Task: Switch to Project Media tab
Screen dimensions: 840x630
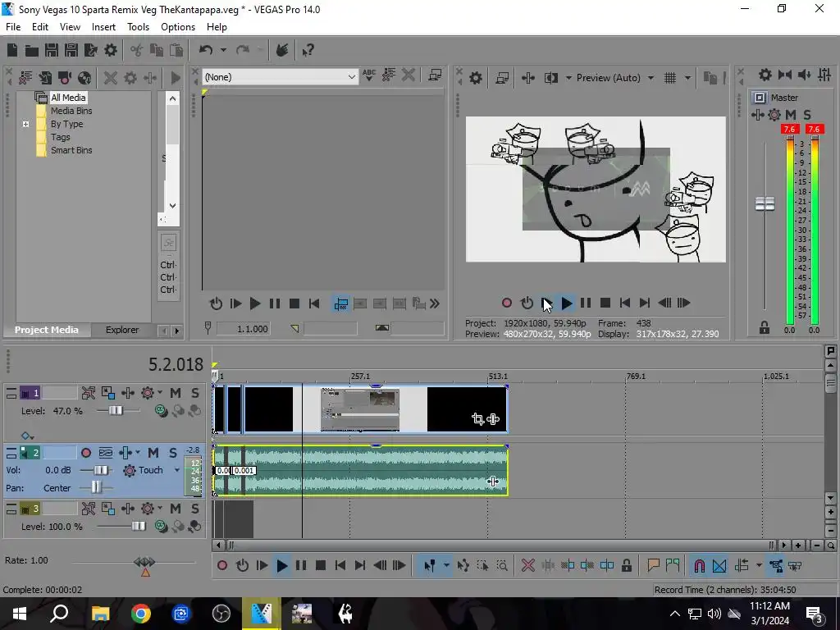Action: (x=47, y=330)
